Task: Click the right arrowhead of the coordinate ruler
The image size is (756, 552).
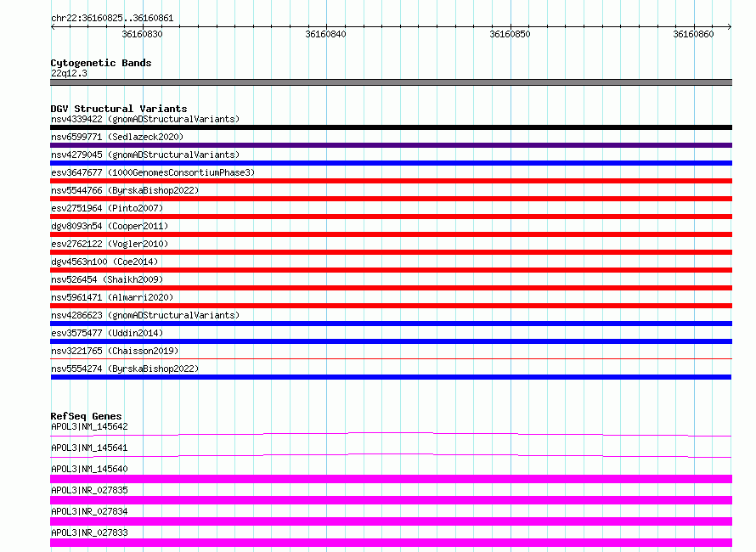Action: click(730, 26)
